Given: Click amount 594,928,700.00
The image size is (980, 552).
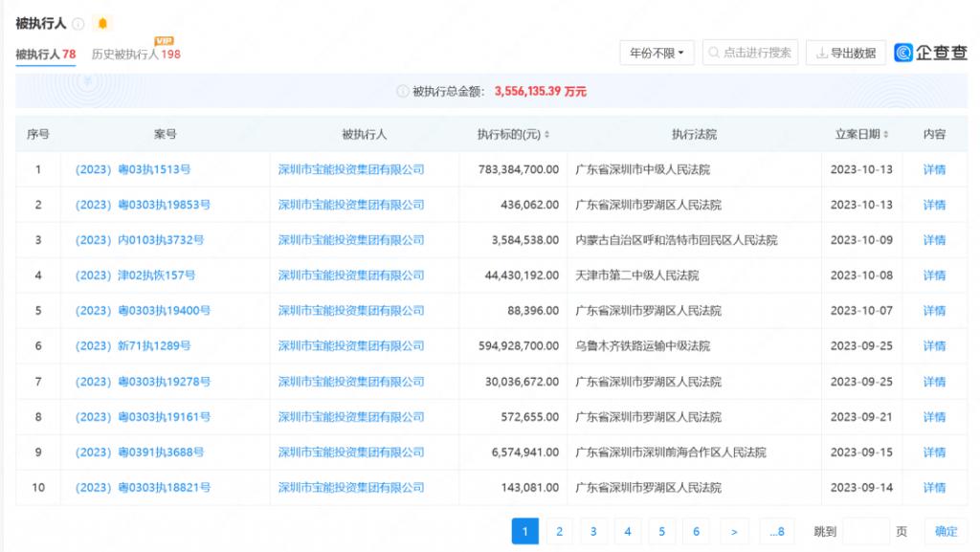Looking at the screenshot, I should tap(519, 346).
